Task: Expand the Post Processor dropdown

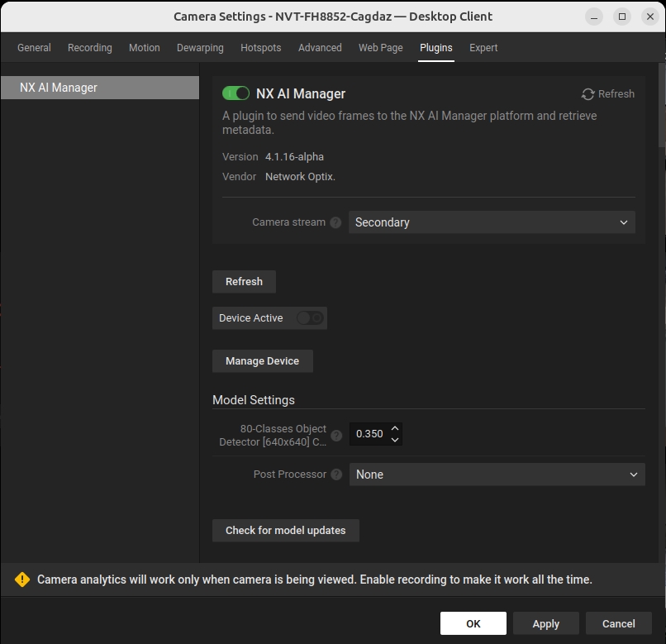Action: pos(497,475)
